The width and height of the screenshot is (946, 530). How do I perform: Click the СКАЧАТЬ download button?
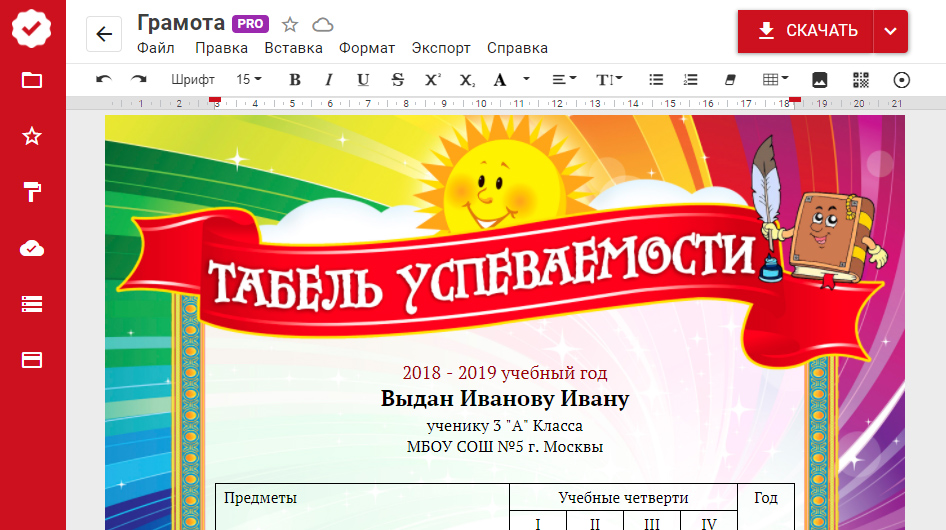click(805, 31)
